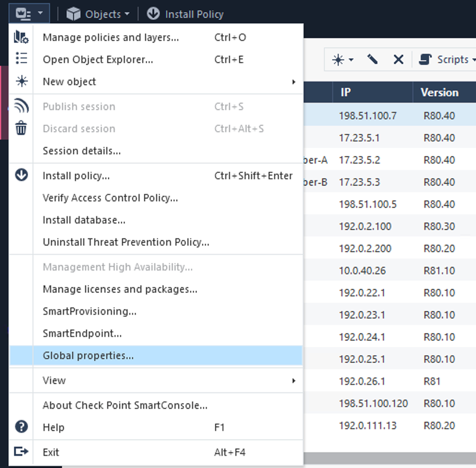Click the Object Explorer list icon
This screenshot has height=468, width=476.
(21, 58)
